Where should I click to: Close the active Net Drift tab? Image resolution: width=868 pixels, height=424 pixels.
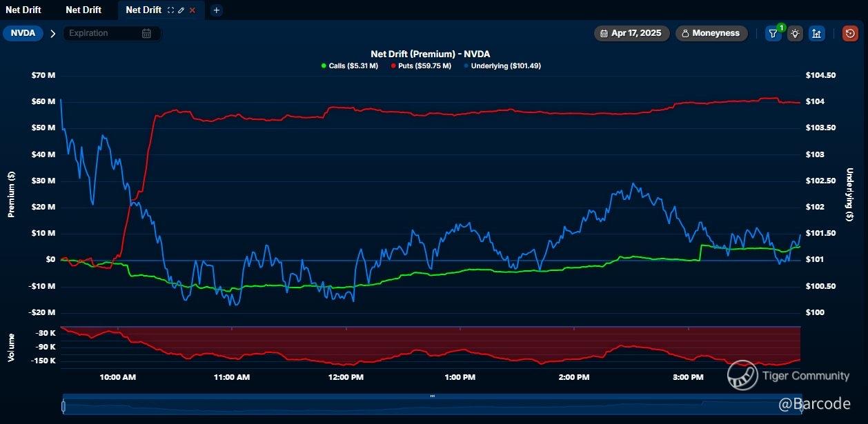point(192,10)
